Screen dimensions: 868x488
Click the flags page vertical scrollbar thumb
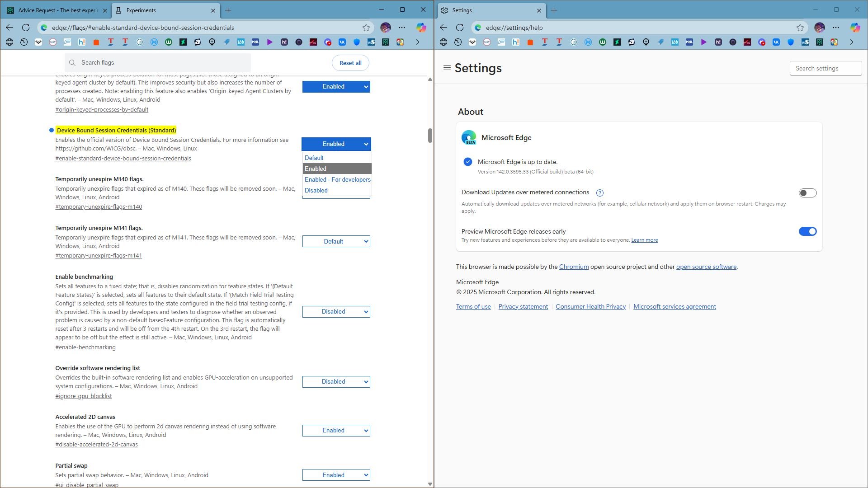coord(430,135)
